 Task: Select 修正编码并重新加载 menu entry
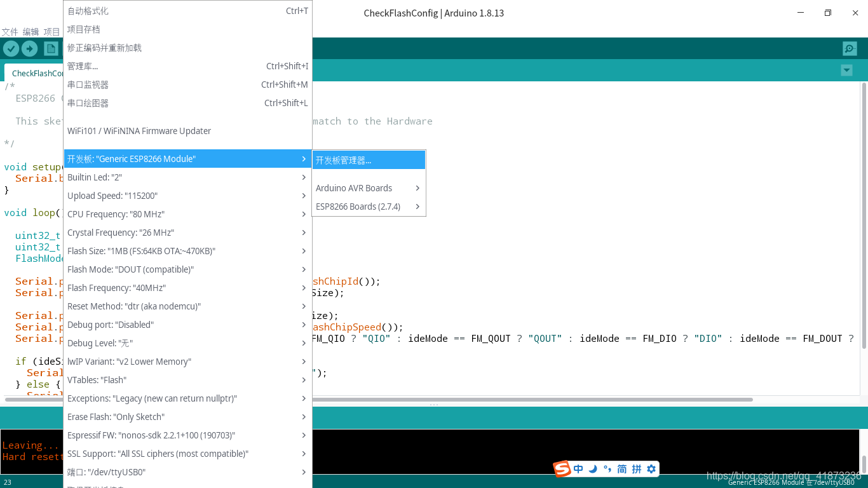pos(188,48)
